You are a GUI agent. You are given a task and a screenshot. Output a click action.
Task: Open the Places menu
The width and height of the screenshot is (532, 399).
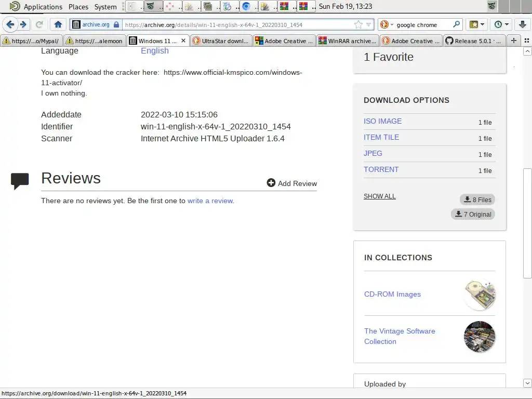[x=78, y=6]
